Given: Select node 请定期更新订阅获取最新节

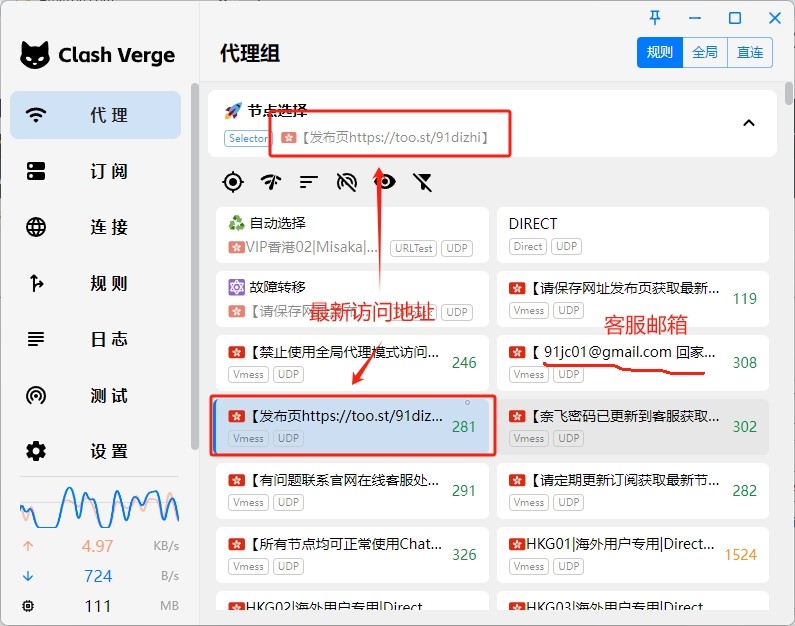Looking at the screenshot, I should click(633, 491).
